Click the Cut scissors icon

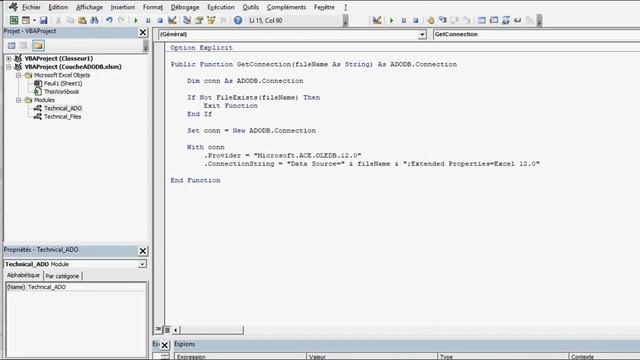[x=58, y=20]
